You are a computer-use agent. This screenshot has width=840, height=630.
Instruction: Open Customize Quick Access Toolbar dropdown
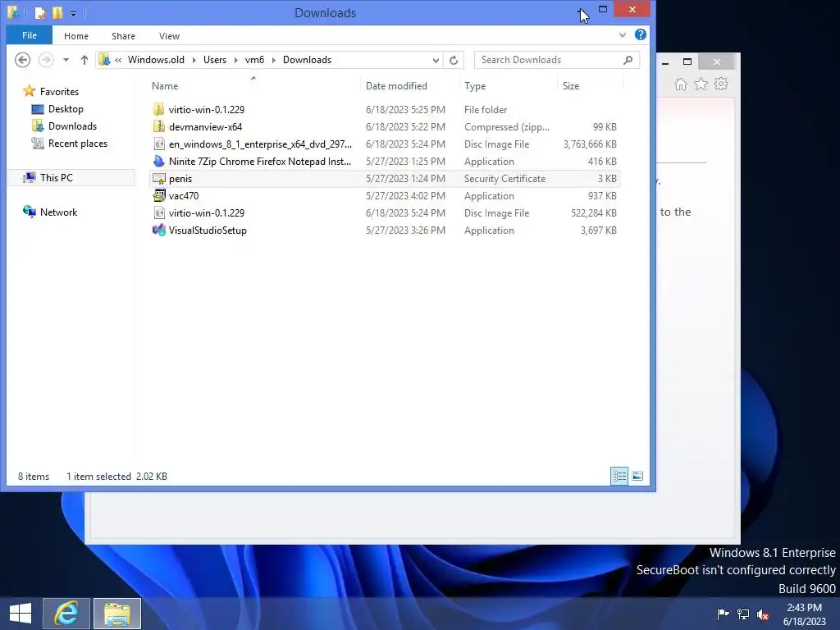coord(73,13)
